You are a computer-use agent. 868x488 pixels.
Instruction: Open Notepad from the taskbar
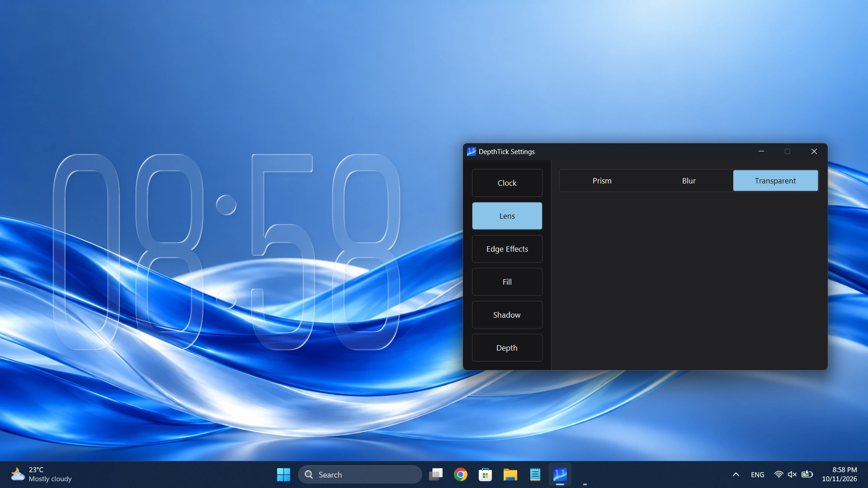click(535, 474)
